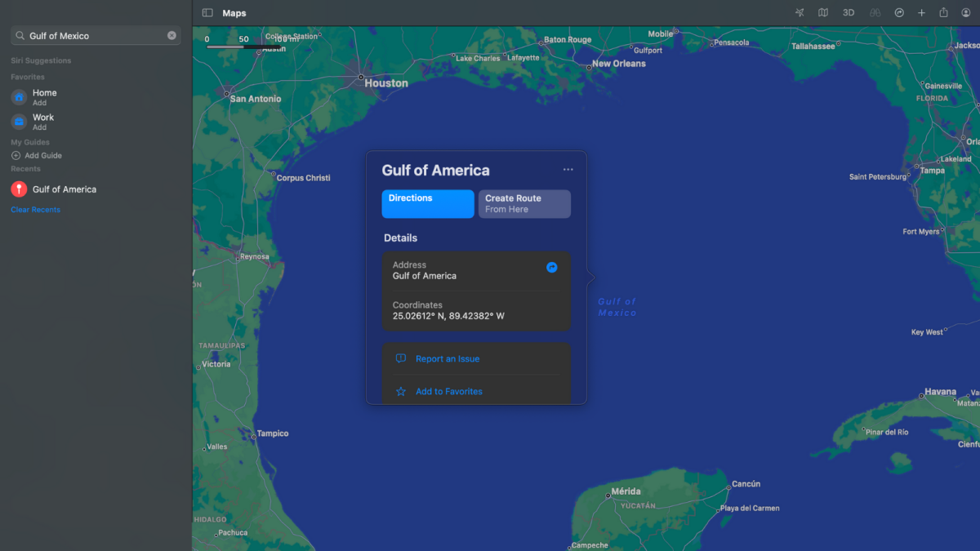Open the map mode chooser icon
This screenshot has height=551, width=980.
tap(823, 13)
